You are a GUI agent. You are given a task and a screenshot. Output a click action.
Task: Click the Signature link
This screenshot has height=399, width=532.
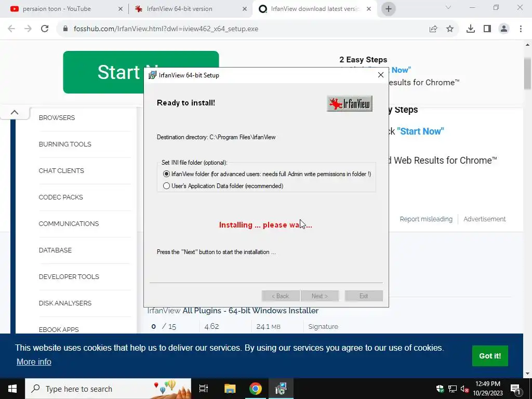[x=323, y=326]
